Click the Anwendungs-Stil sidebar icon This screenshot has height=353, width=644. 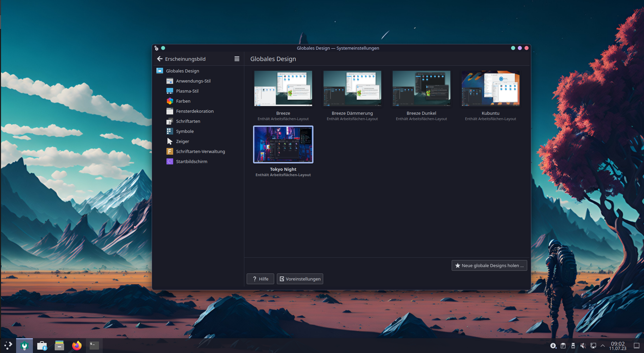tap(170, 81)
